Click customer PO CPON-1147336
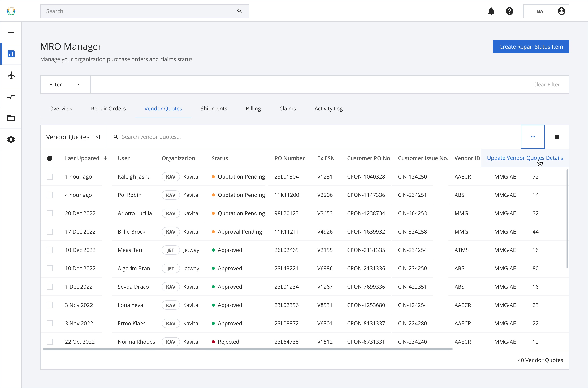 366,195
